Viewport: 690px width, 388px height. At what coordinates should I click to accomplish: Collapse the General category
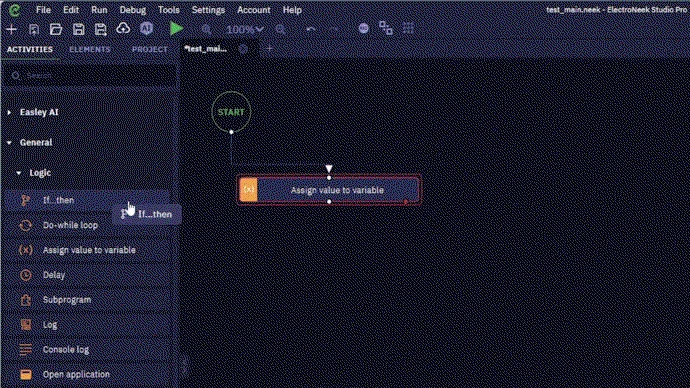(9, 143)
